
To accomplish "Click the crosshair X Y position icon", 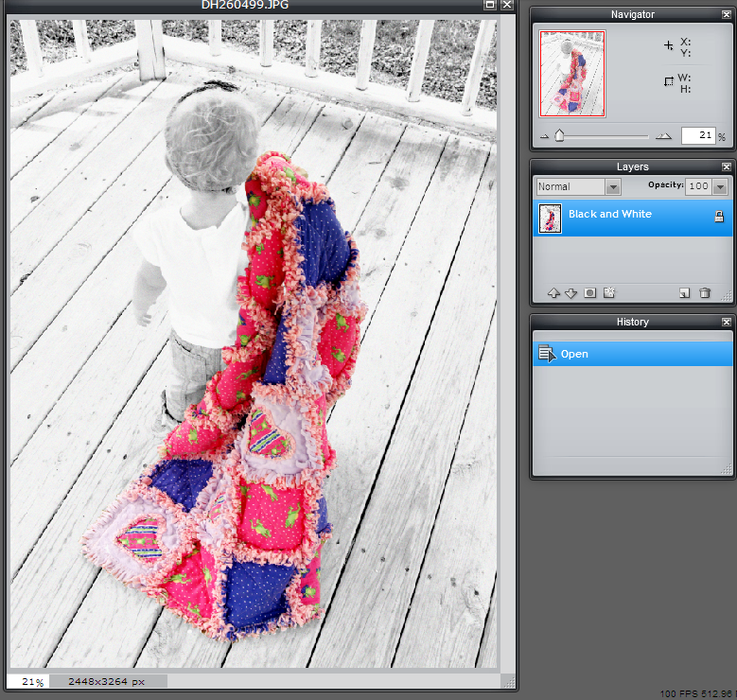I will (x=668, y=45).
